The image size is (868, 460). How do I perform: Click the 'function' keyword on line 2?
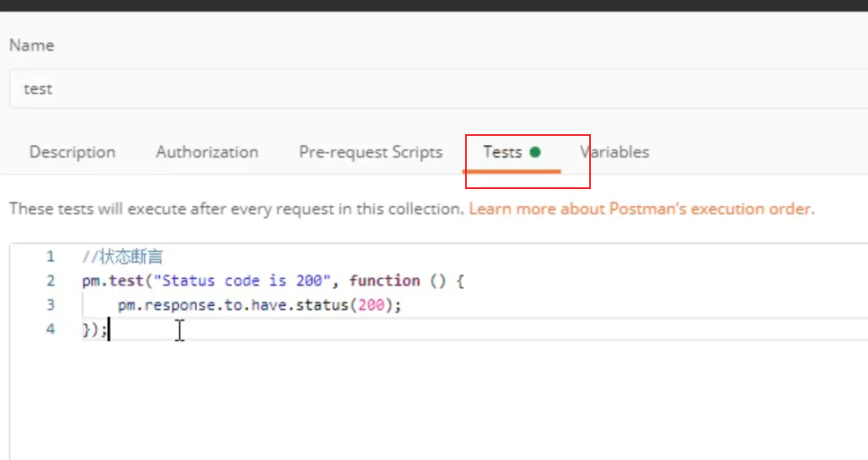click(385, 281)
